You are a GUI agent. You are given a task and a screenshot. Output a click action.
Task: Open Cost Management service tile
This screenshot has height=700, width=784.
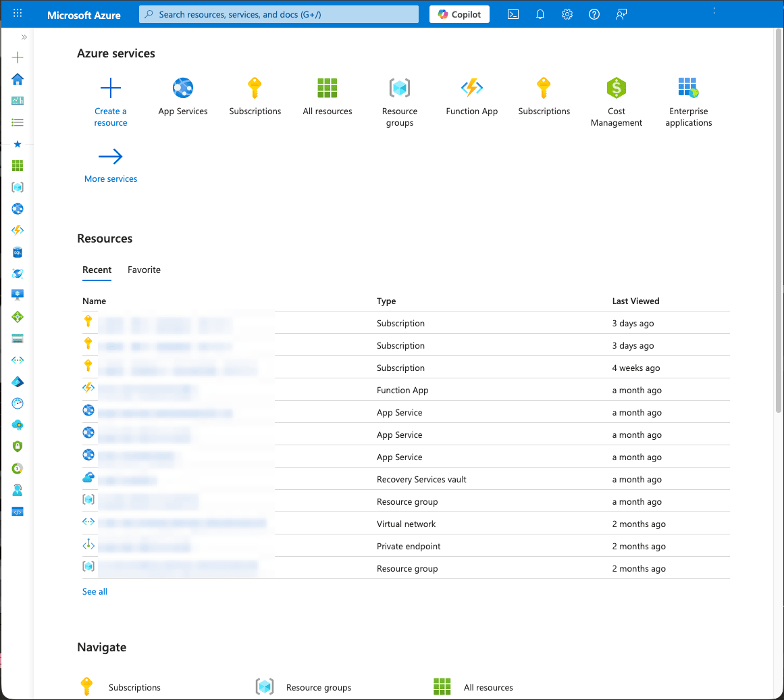pyautogui.click(x=616, y=101)
